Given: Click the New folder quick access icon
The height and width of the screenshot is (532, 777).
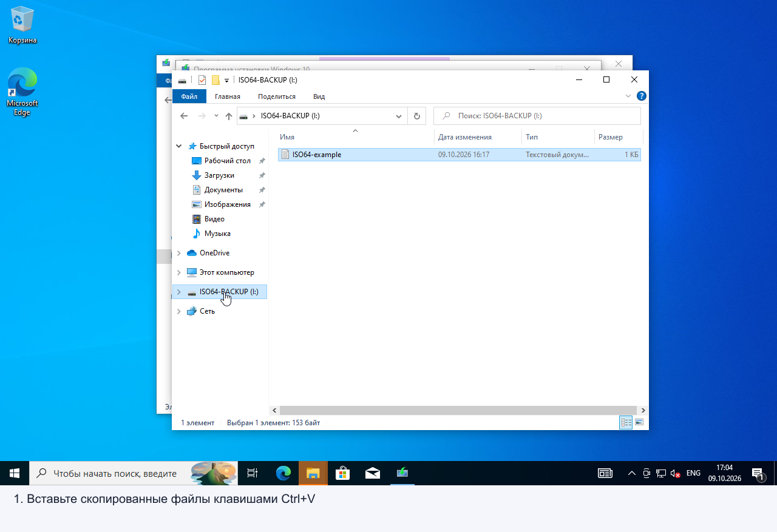Looking at the screenshot, I should tap(215, 80).
